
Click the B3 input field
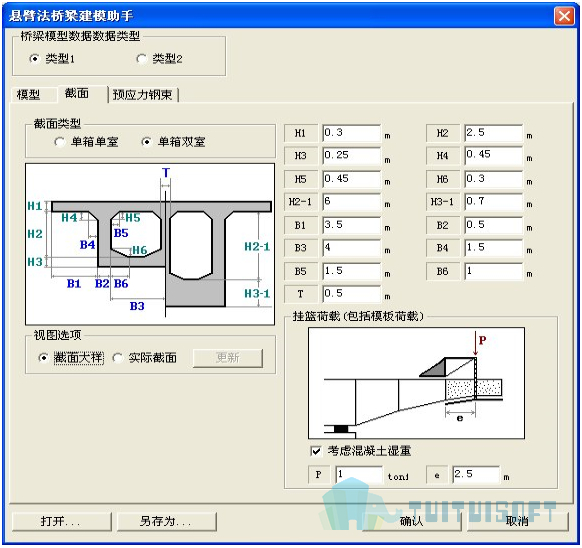[352, 248]
